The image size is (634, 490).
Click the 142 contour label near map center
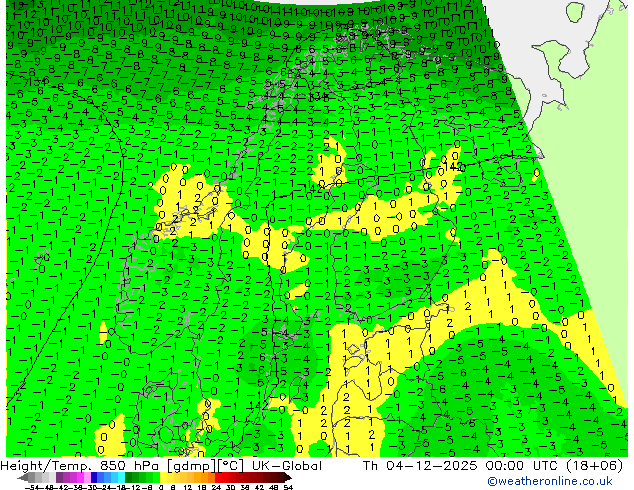(315, 188)
